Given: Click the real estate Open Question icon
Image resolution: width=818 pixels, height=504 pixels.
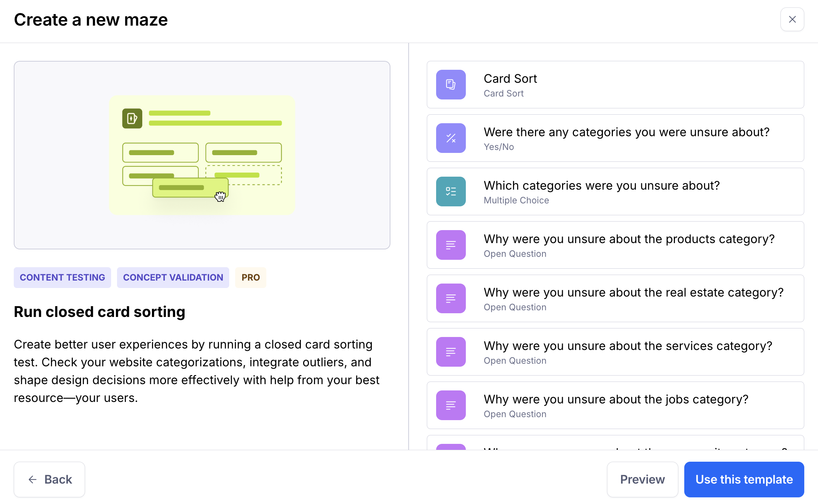Looking at the screenshot, I should click(x=451, y=298).
